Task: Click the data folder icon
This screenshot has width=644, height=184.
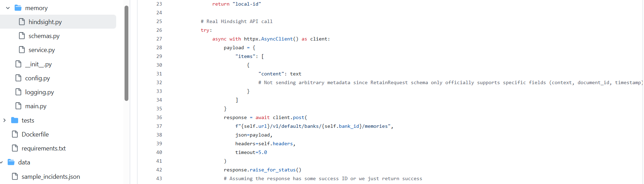Action: 11,162
